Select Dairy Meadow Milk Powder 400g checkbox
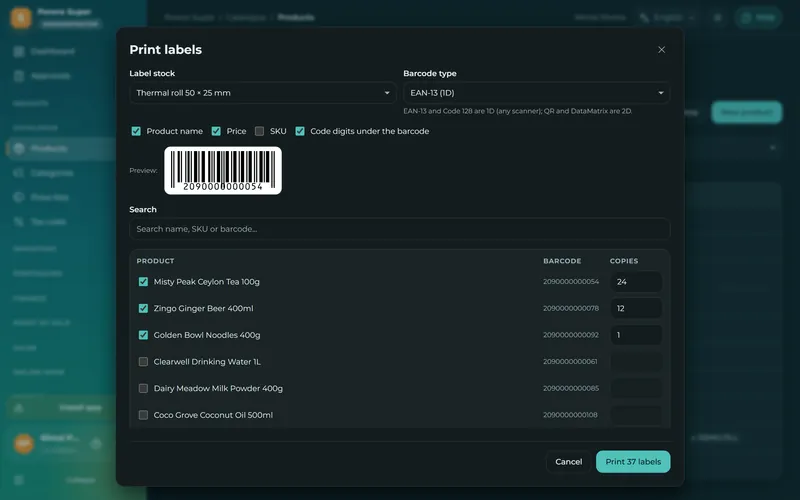This screenshot has width=800, height=500. [143, 388]
